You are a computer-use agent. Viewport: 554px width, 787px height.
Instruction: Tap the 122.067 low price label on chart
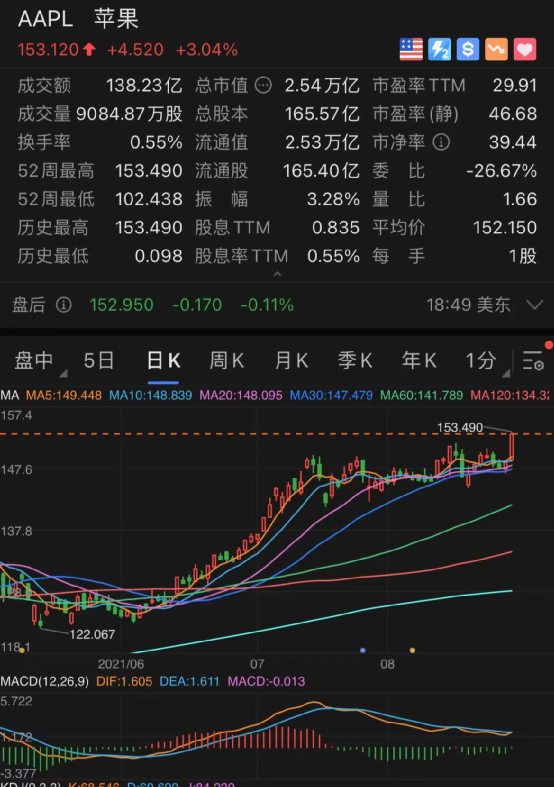(92, 634)
